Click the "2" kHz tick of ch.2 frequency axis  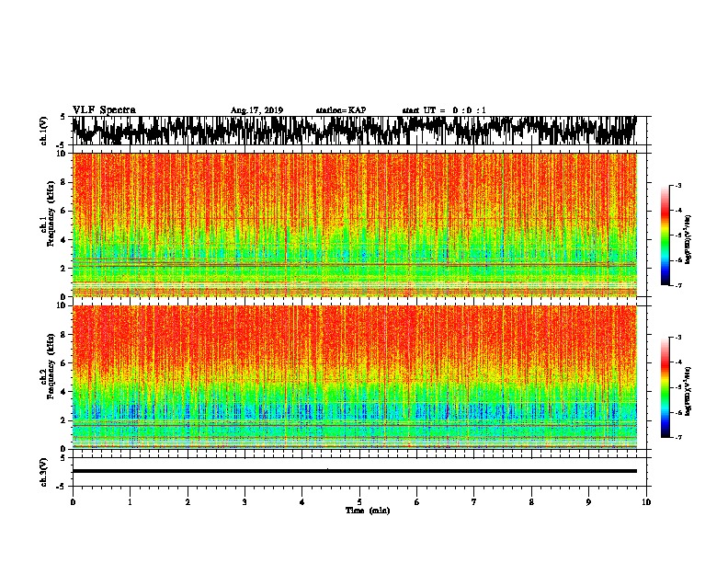(63, 420)
